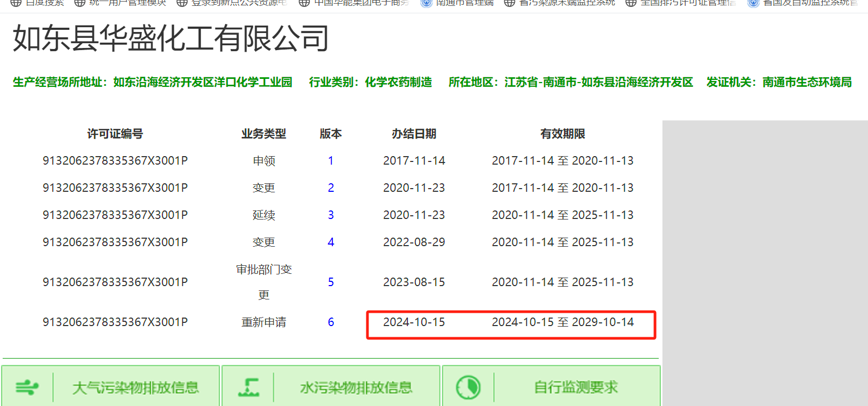Click business type 申领
Image resolution: width=868 pixels, height=406 pixels.
pyautogui.click(x=264, y=161)
